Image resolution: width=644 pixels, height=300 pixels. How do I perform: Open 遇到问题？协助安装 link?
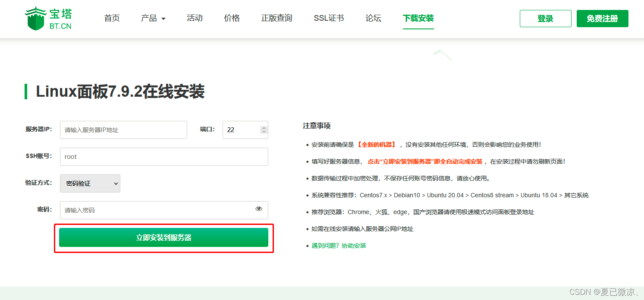coord(339,246)
